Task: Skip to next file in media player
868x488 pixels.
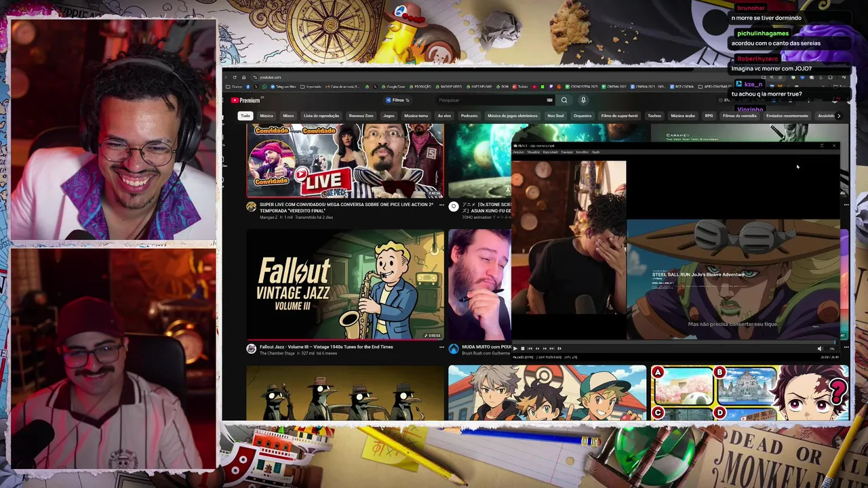Action: click(551, 348)
